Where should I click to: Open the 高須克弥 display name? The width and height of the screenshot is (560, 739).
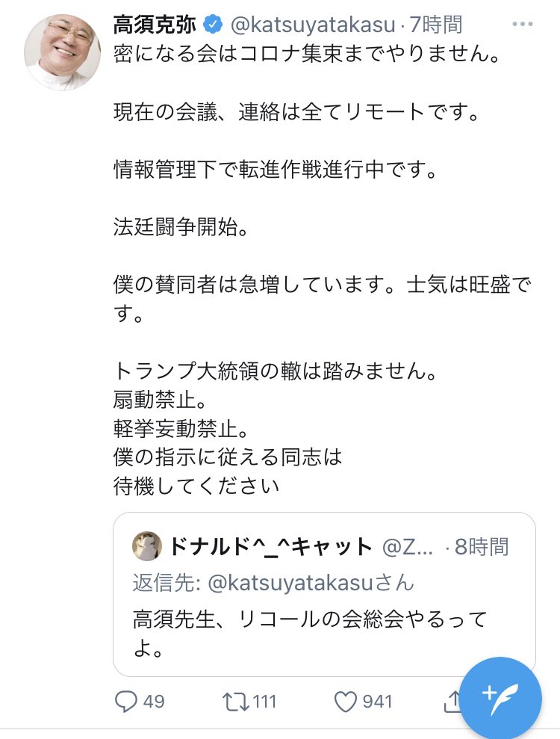click(155, 25)
